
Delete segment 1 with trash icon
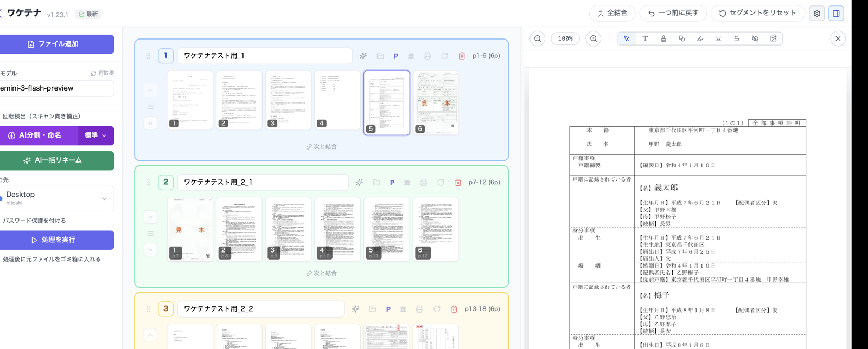tap(462, 56)
